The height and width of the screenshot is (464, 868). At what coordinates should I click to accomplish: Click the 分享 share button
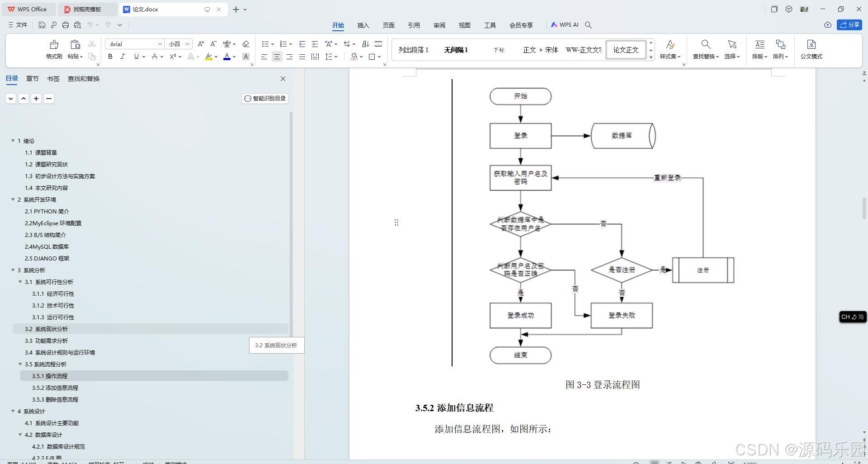850,25
